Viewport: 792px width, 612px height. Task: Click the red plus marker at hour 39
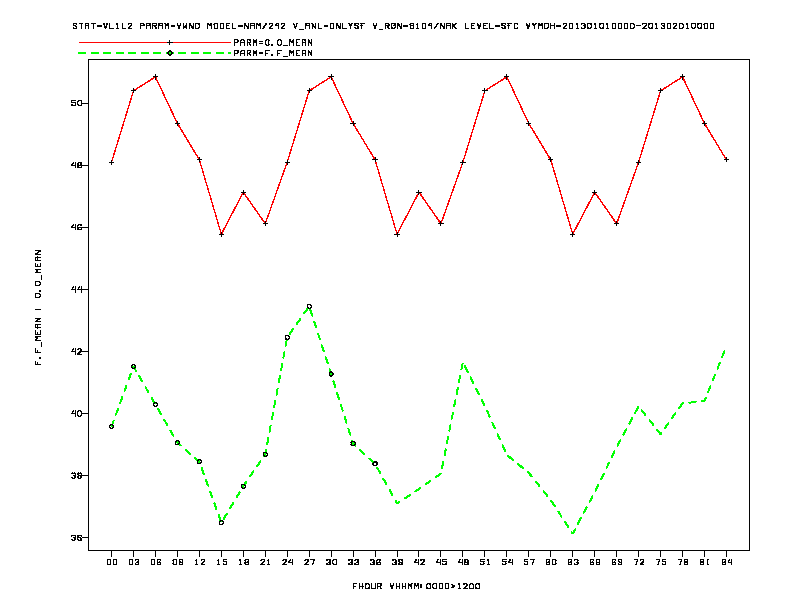click(397, 234)
